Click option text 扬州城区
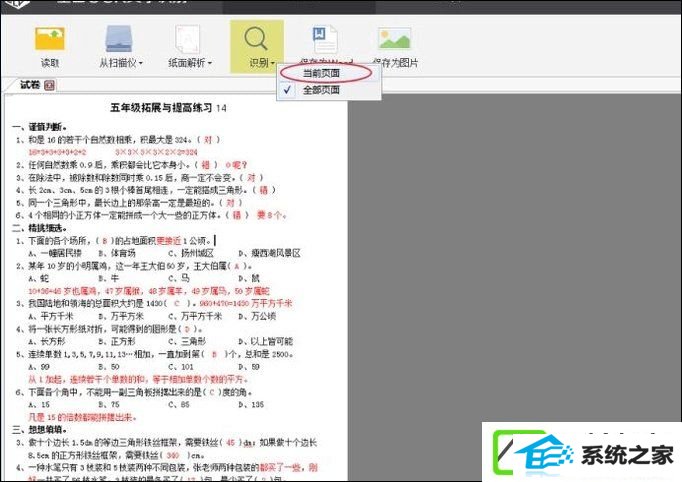The height and width of the screenshot is (482, 682). coord(197,253)
